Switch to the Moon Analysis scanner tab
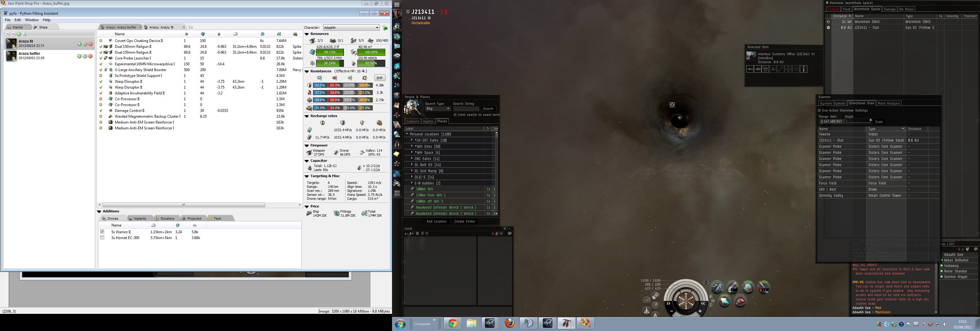This screenshot has height=331, width=980. click(888, 103)
